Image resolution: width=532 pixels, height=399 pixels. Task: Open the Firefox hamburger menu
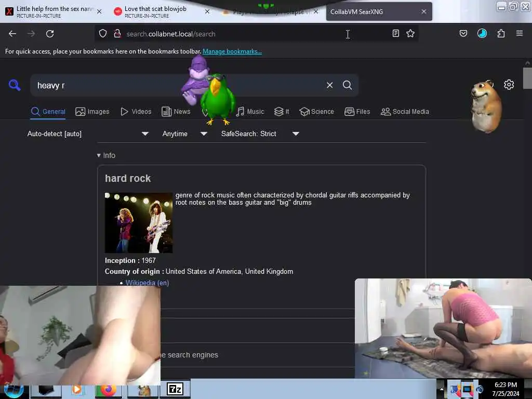[x=520, y=33]
